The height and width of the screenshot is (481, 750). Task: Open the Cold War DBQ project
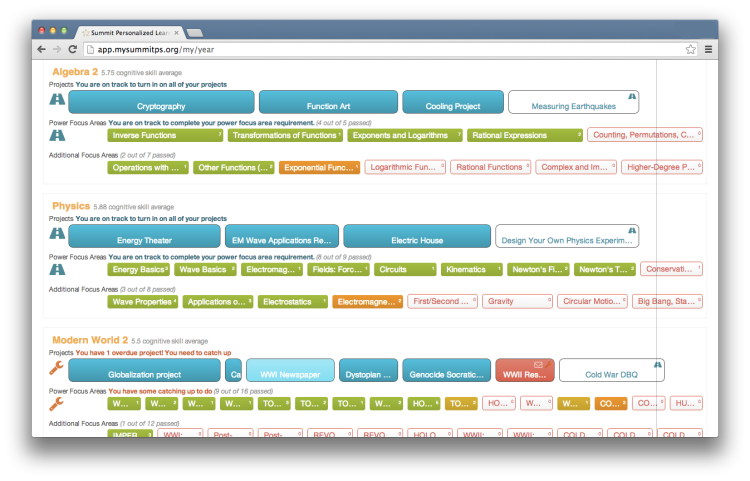(610, 371)
